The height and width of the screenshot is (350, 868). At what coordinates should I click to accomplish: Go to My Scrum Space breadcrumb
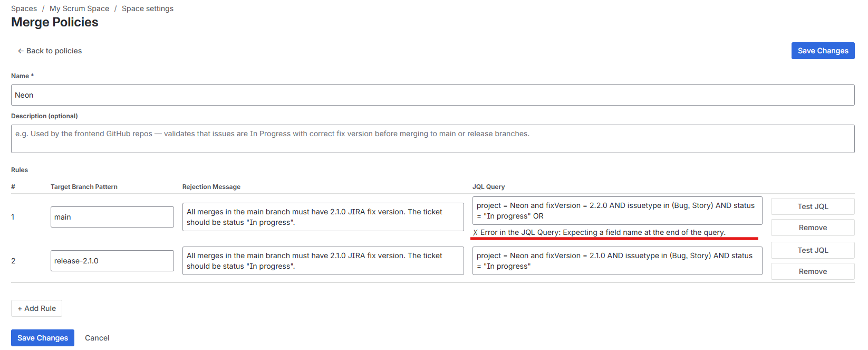pyautogui.click(x=79, y=8)
